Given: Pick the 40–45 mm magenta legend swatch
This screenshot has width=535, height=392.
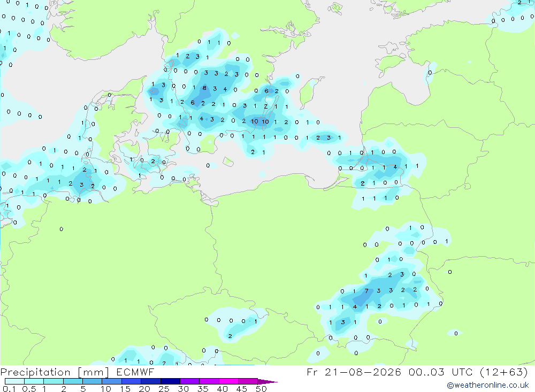Looking at the screenshot, I should click(x=228, y=381).
